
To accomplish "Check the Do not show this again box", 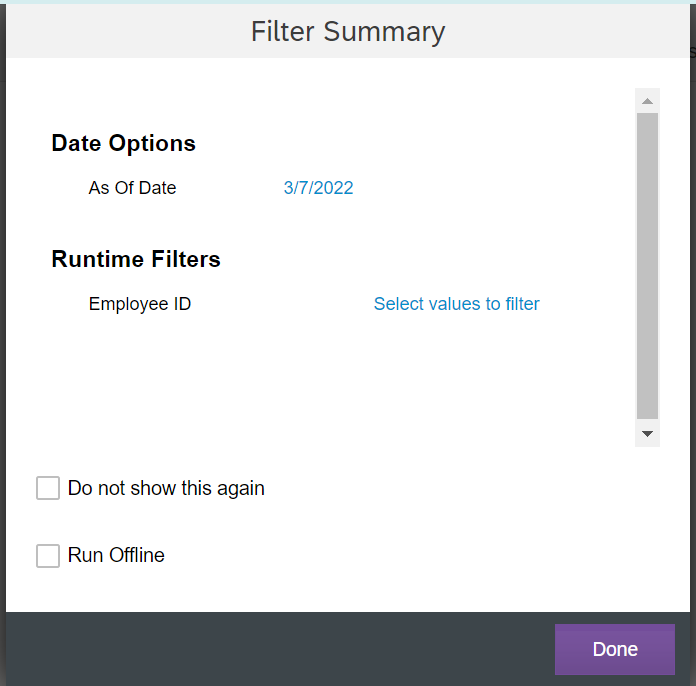I will tap(48, 488).
